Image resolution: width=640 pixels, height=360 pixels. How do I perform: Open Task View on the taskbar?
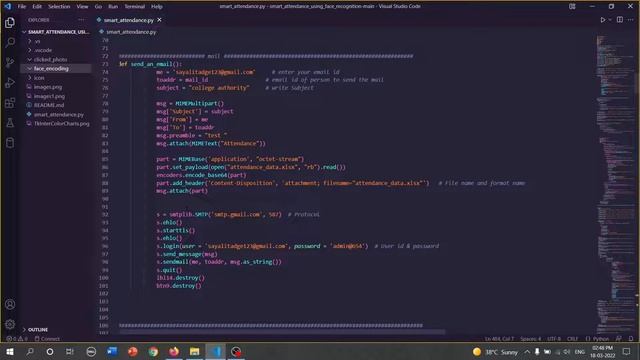(70, 351)
